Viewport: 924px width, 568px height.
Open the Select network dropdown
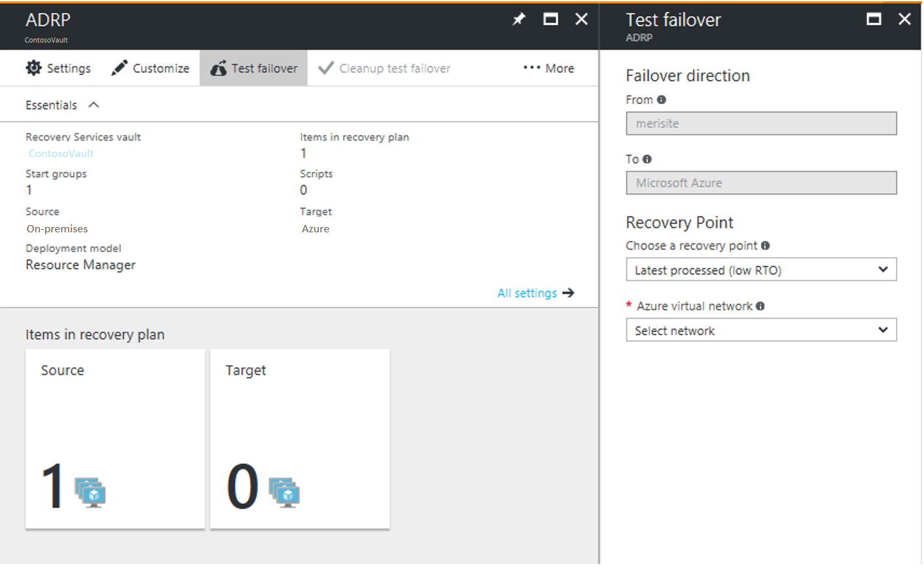tap(761, 330)
